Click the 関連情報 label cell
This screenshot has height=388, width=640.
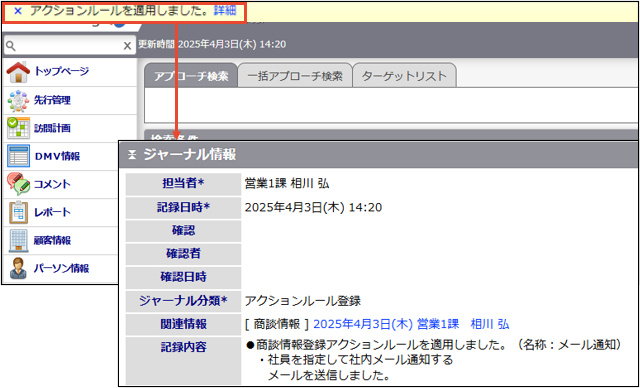183,324
